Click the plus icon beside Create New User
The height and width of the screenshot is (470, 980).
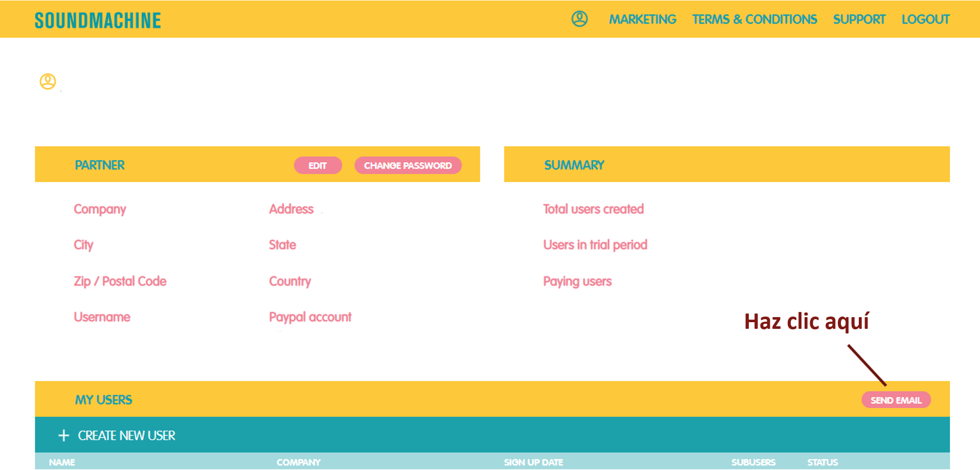[x=63, y=436]
